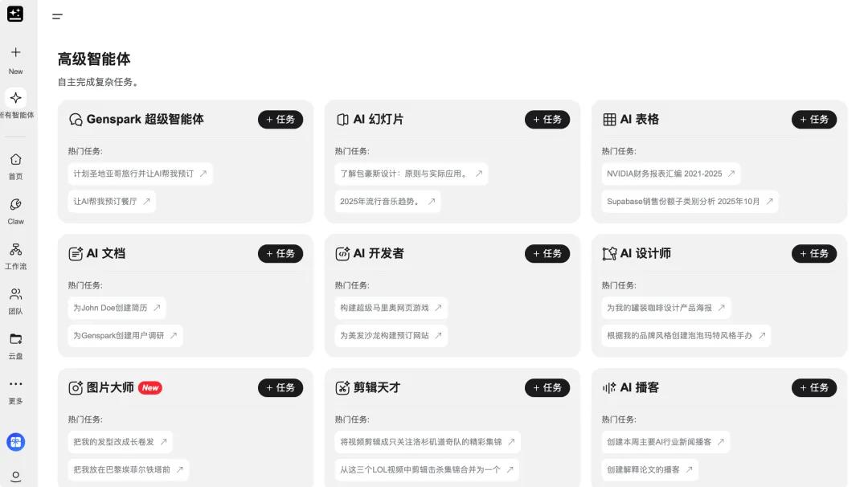
Task: Open 工作流 workflow icon
Action: point(15,249)
